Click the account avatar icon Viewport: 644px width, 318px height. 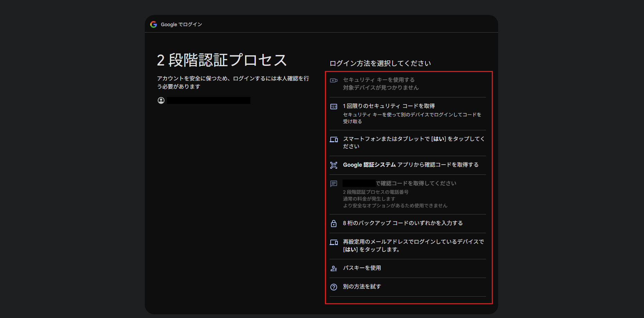(x=161, y=100)
